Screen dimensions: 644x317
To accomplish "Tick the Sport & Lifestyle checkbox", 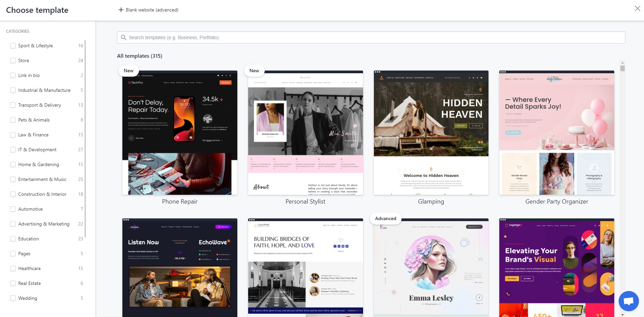I will [x=13, y=46].
